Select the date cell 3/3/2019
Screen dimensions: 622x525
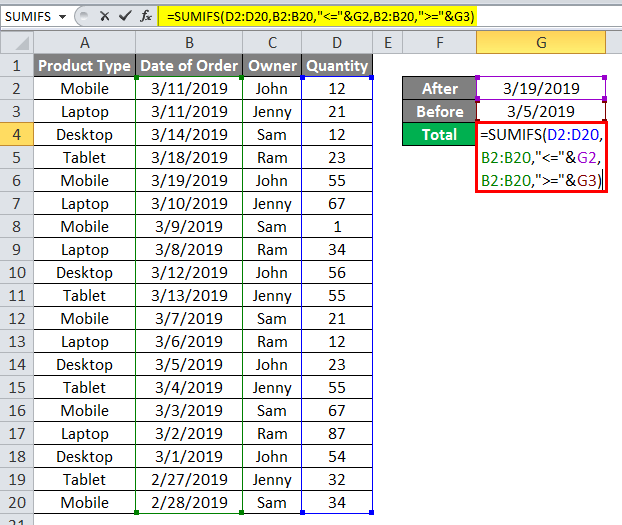pos(189,410)
